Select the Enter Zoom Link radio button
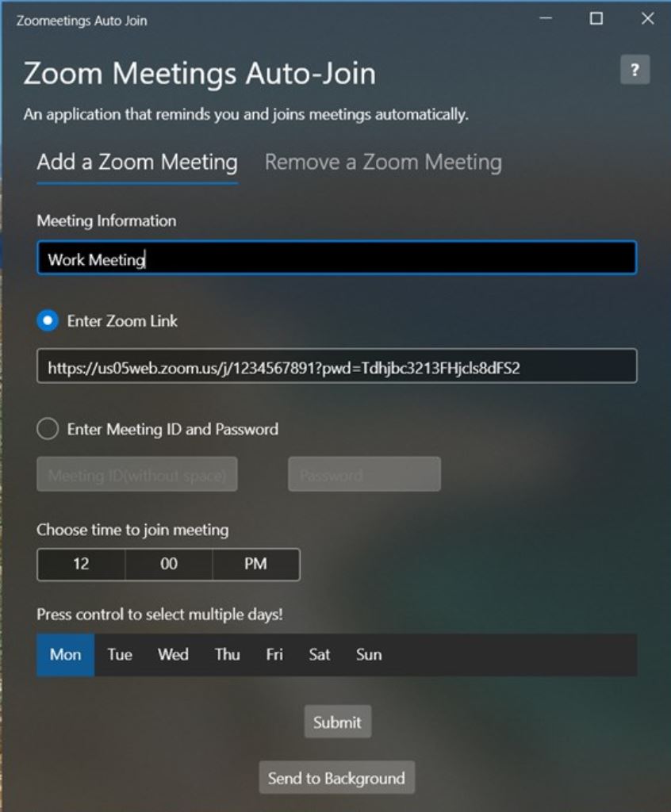This screenshot has height=812, width=671. [x=48, y=320]
